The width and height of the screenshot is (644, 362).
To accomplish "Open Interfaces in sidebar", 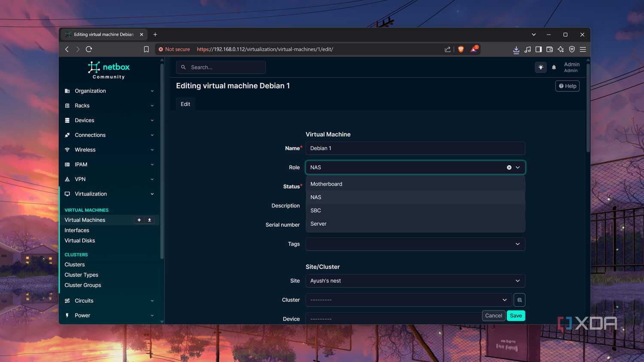I will click(77, 230).
